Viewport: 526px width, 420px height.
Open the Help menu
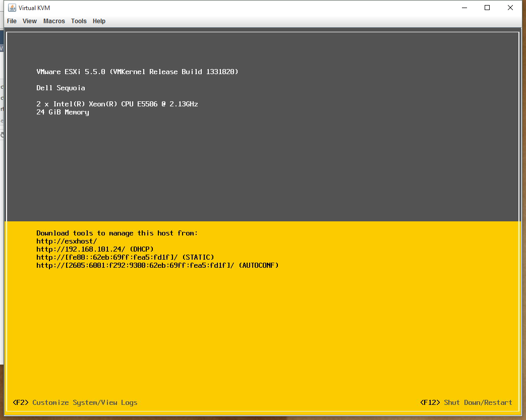click(x=99, y=21)
